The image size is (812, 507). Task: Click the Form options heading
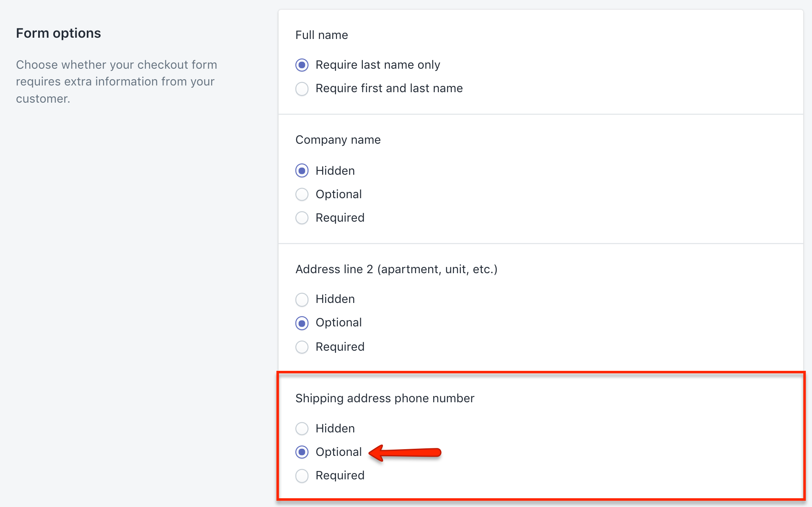58,33
